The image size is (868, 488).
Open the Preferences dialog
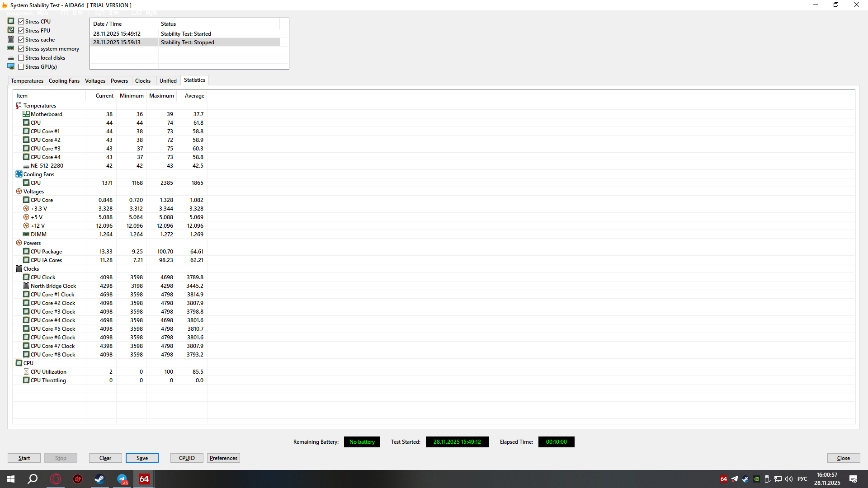[x=223, y=458]
